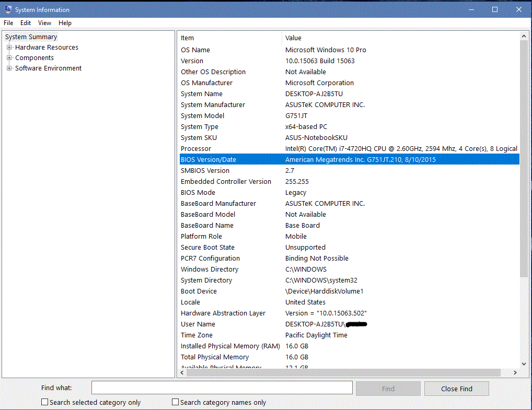
Task: Enable Search selected category only checkbox
Action: click(x=44, y=402)
